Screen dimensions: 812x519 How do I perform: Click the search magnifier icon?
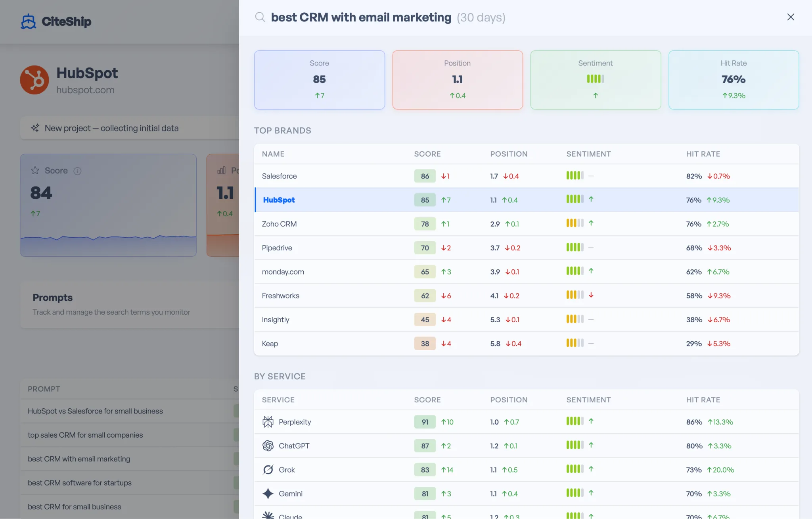click(260, 17)
